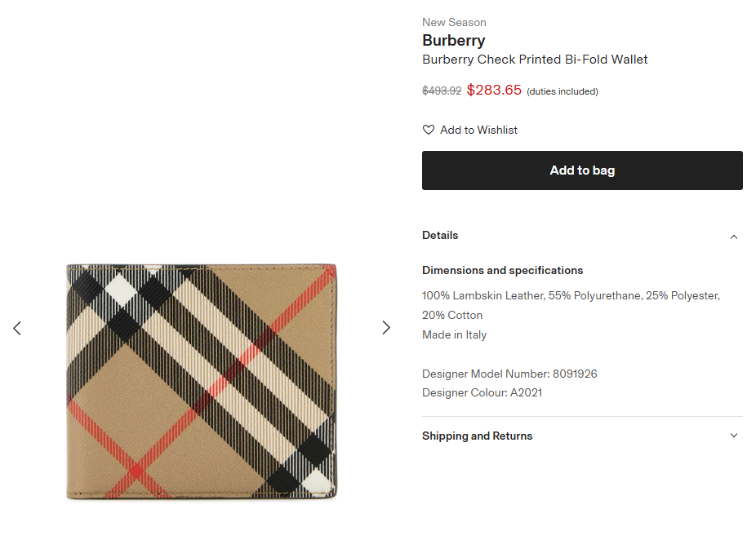Click the Burberry check wallet image
The image size is (756, 540).
pyautogui.click(x=201, y=381)
